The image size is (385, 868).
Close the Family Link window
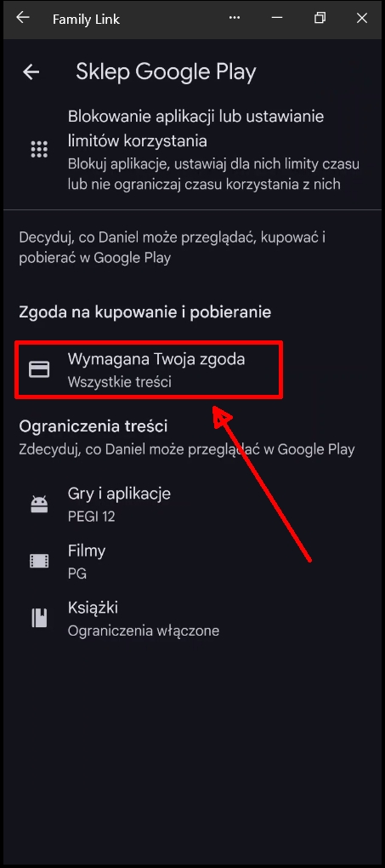(x=362, y=18)
